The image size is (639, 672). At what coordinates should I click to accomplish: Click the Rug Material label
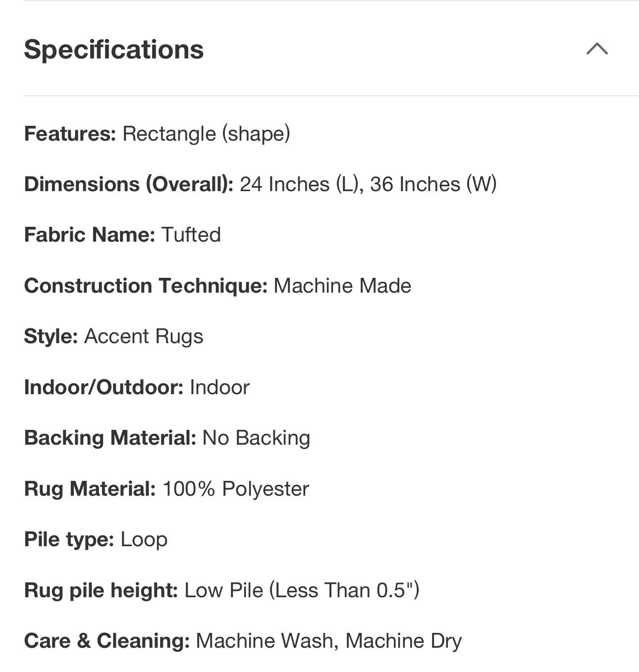coord(90,489)
